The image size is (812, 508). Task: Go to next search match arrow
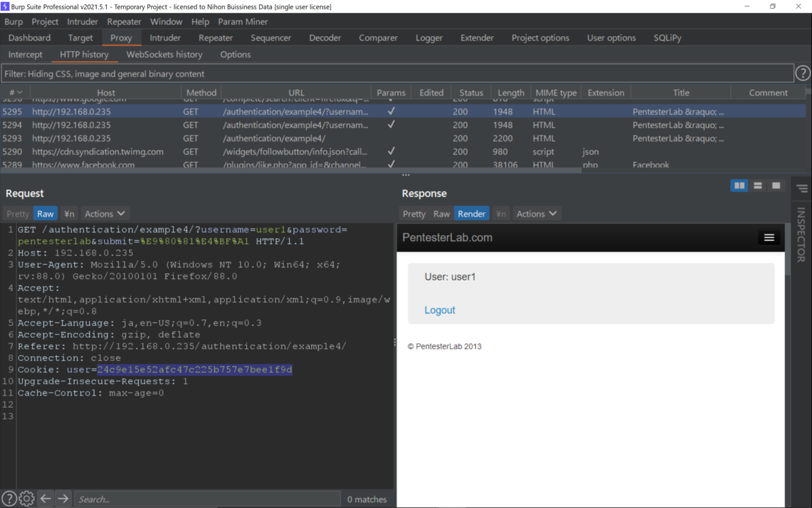(63, 499)
